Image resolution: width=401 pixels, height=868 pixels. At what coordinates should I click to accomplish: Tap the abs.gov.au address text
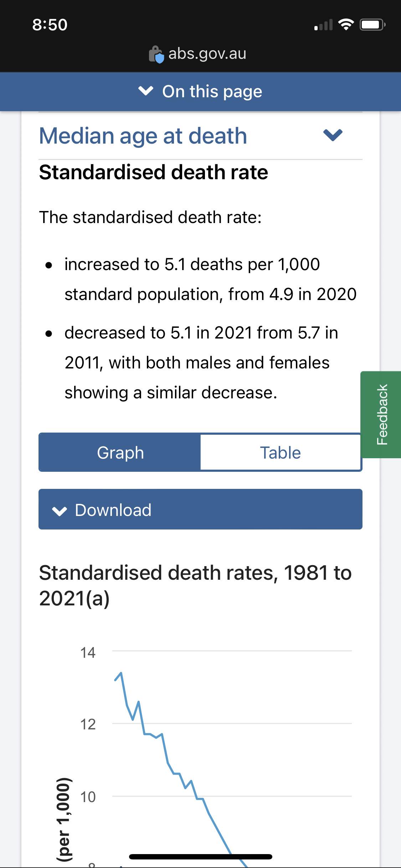click(x=207, y=54)
